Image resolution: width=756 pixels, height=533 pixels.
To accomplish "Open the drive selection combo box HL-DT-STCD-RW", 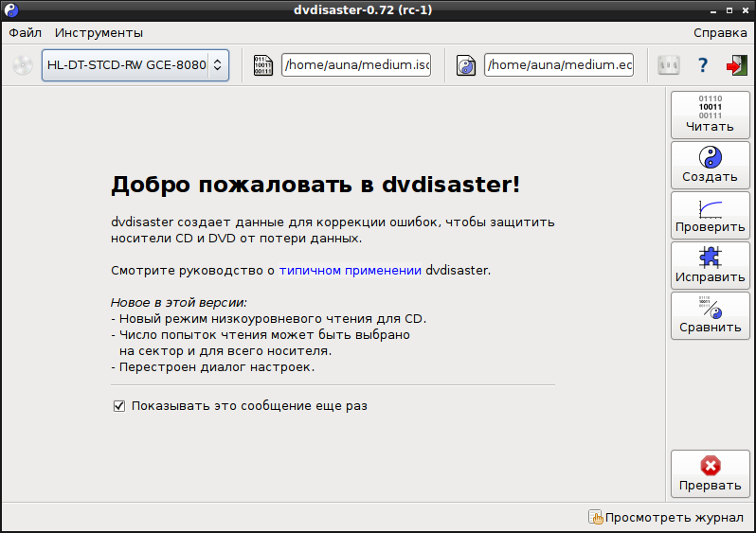I will coord(135,65).
